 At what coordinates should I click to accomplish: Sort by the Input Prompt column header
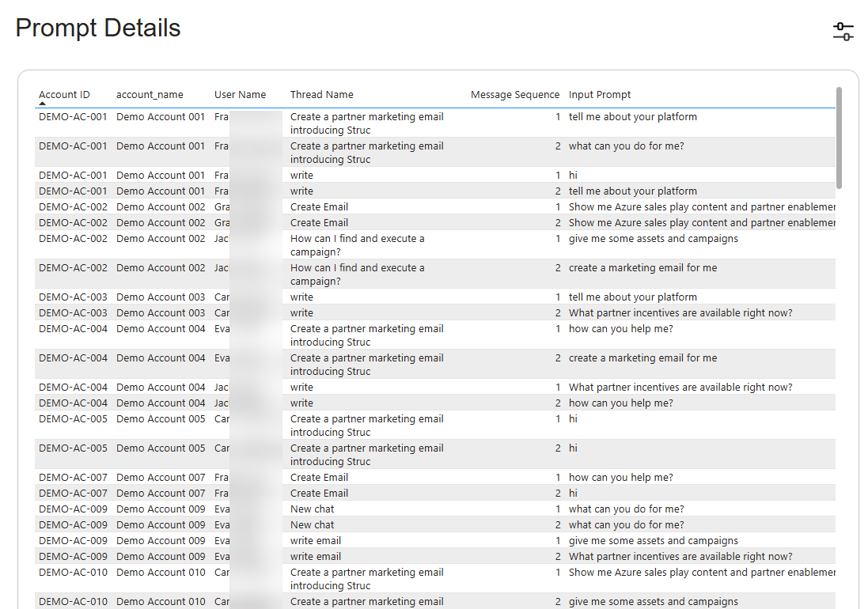click(x=600, y=95)
